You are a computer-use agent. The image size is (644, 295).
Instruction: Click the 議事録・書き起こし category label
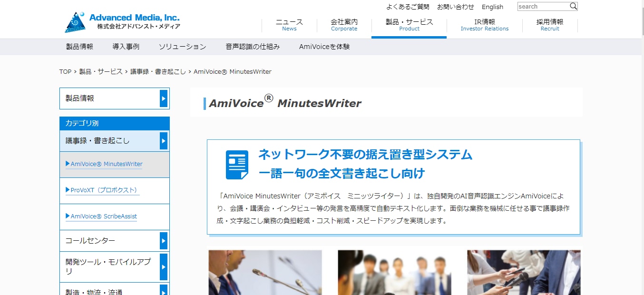coord(98,141)
